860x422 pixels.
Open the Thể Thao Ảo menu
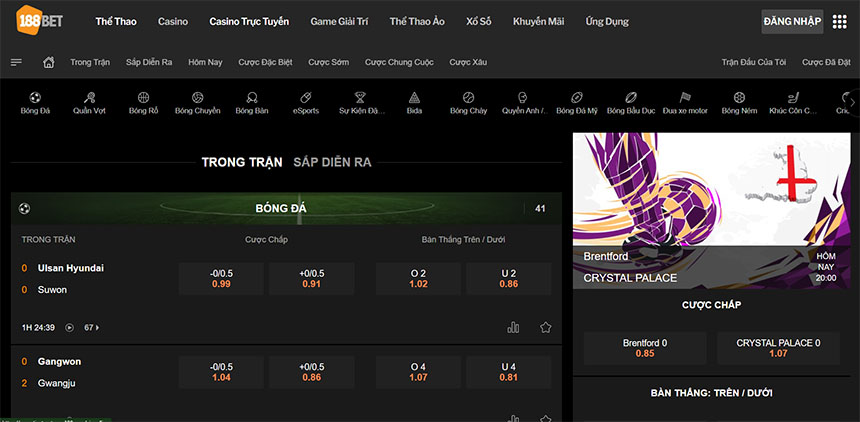tap(417, 22)
